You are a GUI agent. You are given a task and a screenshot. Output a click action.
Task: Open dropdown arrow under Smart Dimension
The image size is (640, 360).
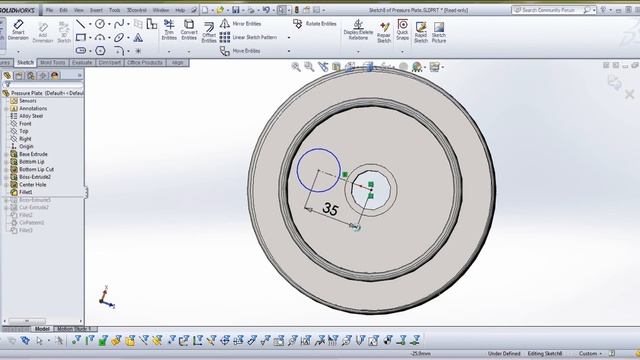[18, 52]
